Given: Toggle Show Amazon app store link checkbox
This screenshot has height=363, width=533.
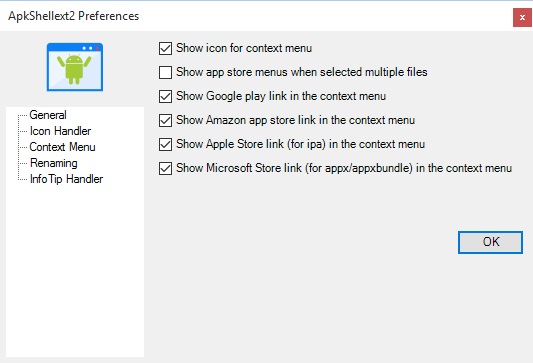Looking at the screenshot, I should 165,120.
